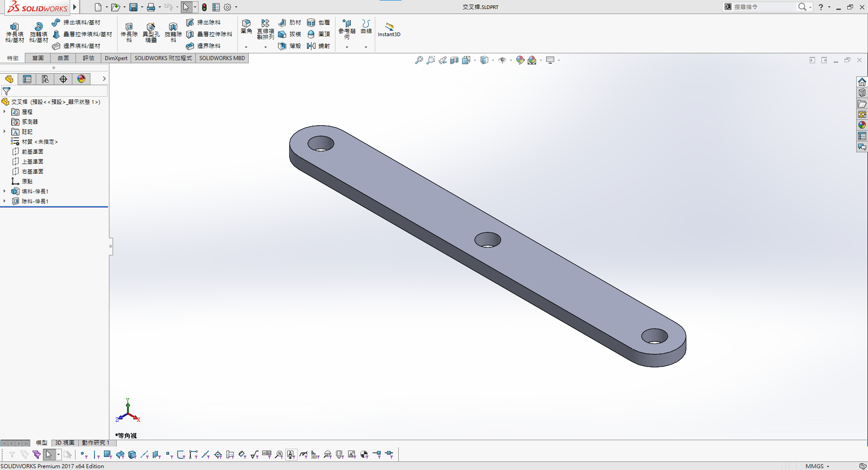Click the Linear Pattern (直線複製排列) tool
Screen dimensions: 868x470
point(265,29)
